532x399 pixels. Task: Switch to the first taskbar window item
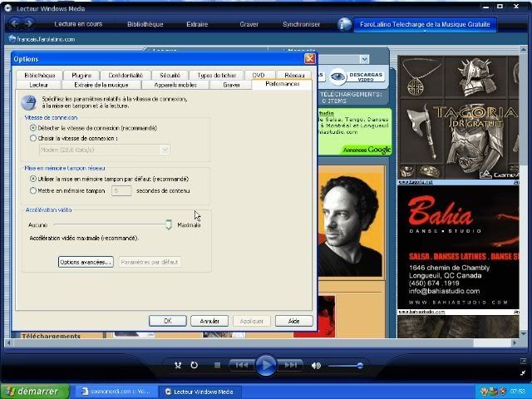click(x=116, y=392)
